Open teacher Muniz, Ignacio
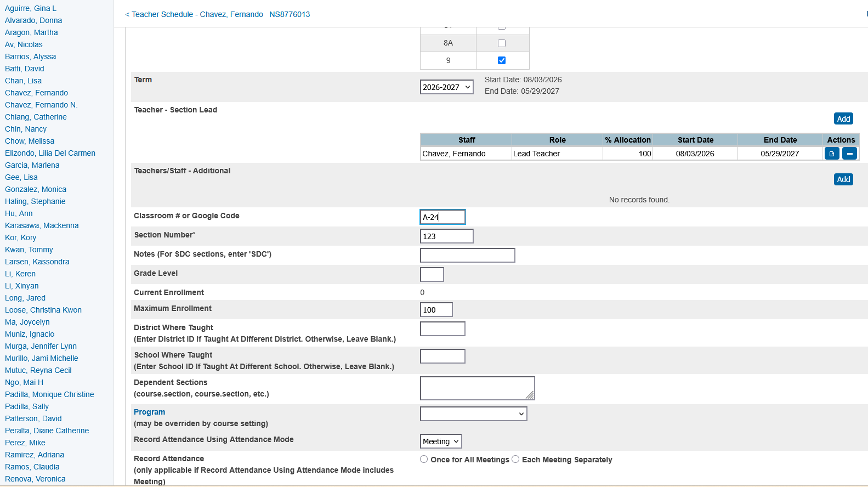The width and height of the screenshot is (868, 487). click(30, 334)
